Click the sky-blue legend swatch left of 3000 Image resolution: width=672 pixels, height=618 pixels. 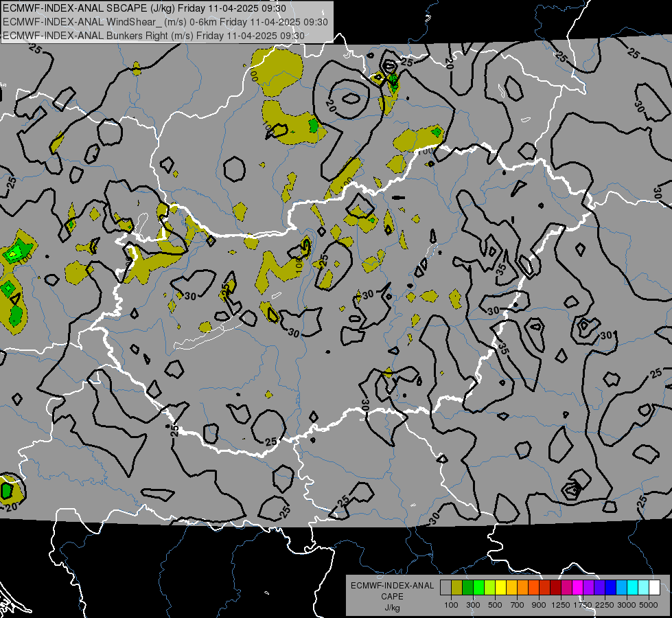pyautogui.click(x=621, y=588)
